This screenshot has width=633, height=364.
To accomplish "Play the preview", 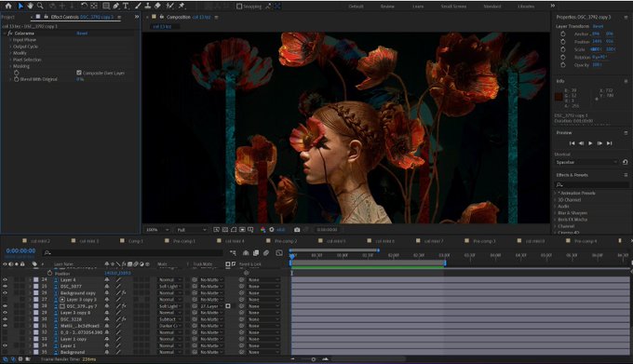I will click(x=590, y=143).
